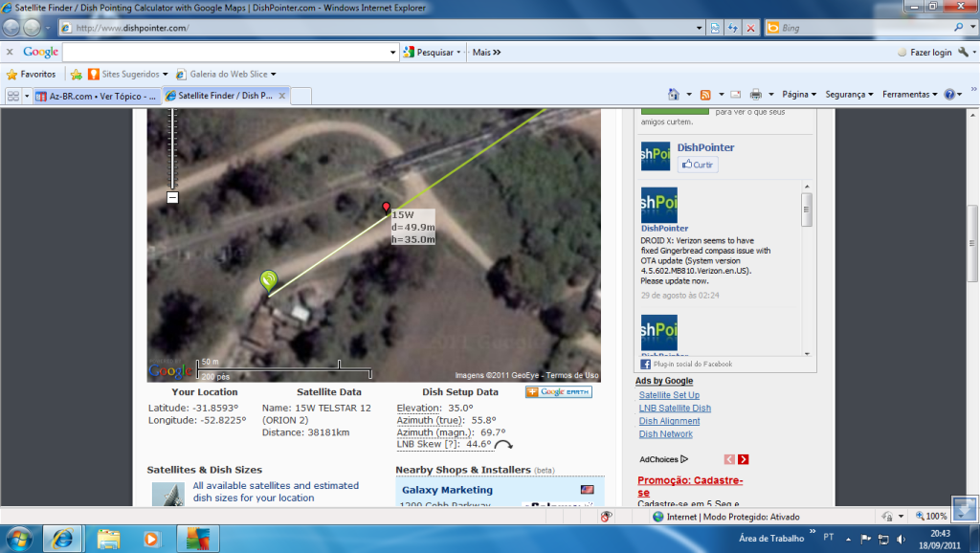Open the Ferramentas menu

click(910, 95)
